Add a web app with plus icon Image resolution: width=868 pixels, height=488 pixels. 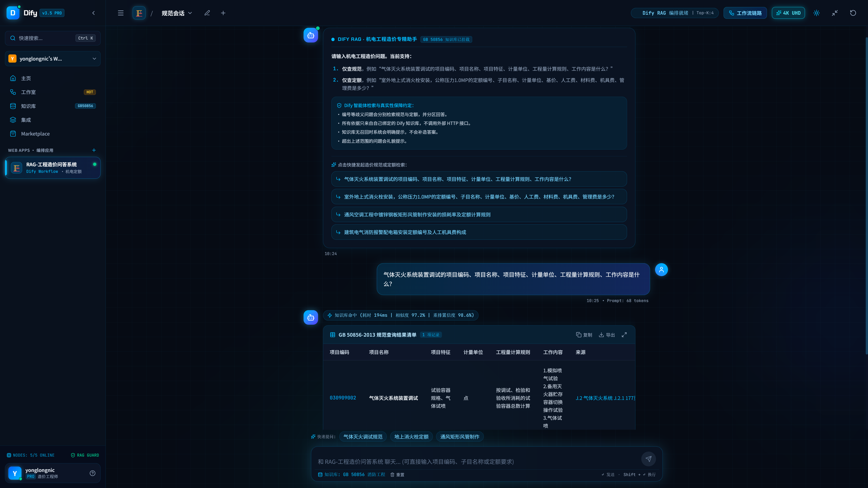coord(94,150)
